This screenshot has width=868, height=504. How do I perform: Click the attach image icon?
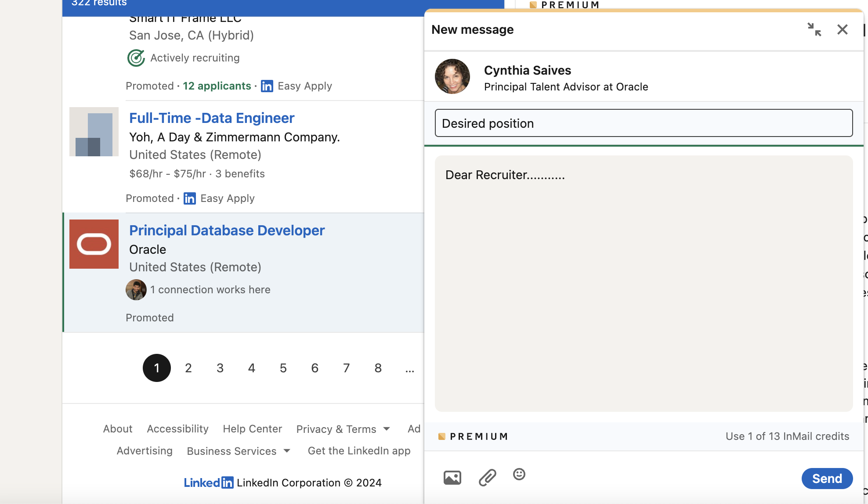click(452, 477)
